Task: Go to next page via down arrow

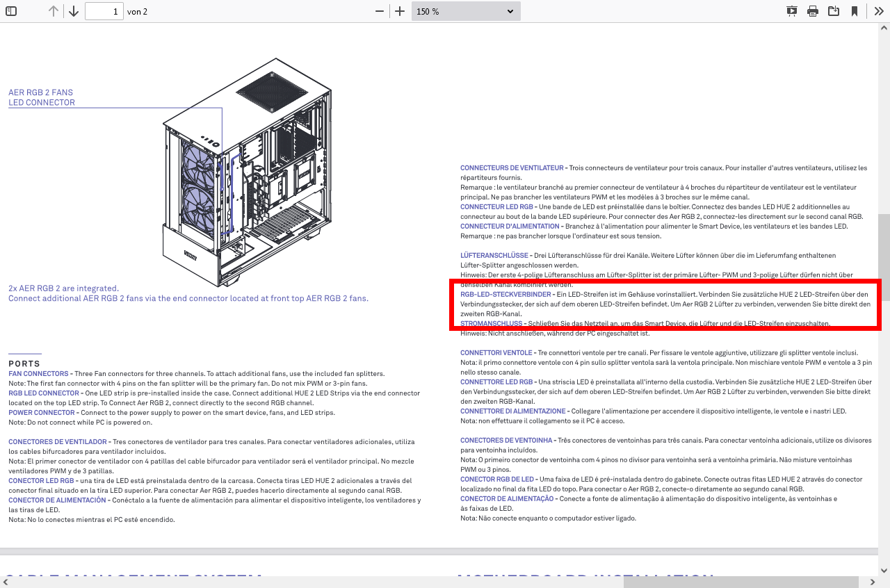Action: (73, 11)
